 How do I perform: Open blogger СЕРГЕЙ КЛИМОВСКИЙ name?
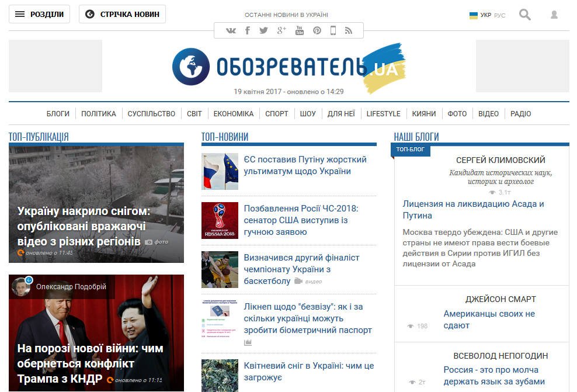point(500,160)
